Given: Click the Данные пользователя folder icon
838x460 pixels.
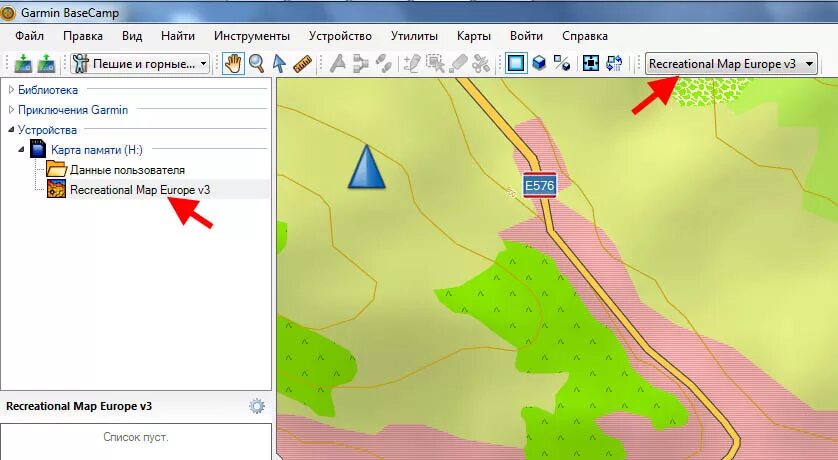Looking at the screenshot, I should (x=56, y=169).
